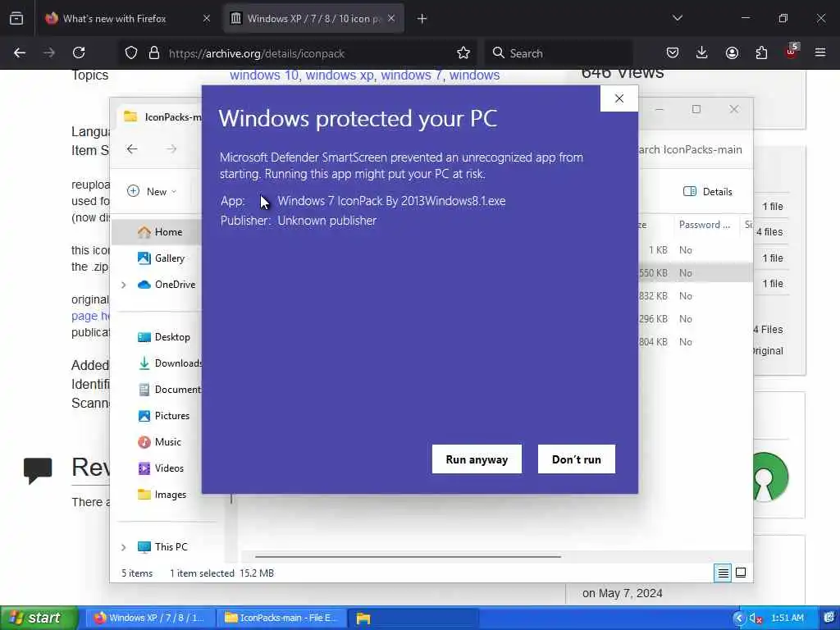
Task: Go forward in File Explorer
Action: click(x=171, y=149)
